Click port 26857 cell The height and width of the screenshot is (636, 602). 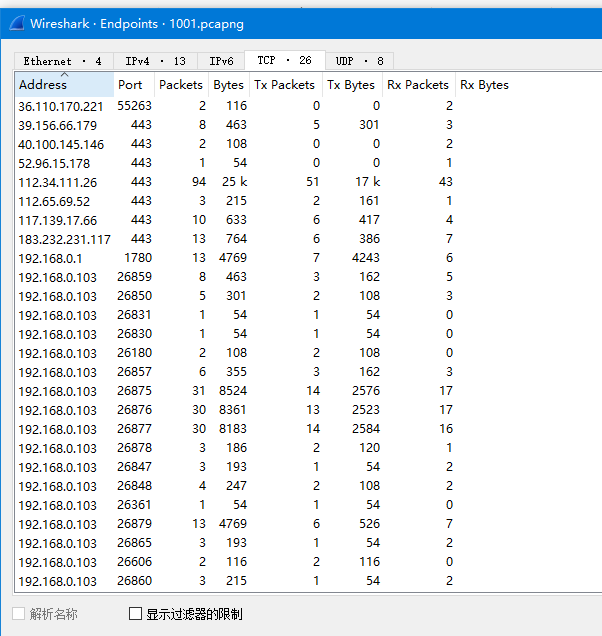click(134, 372)
